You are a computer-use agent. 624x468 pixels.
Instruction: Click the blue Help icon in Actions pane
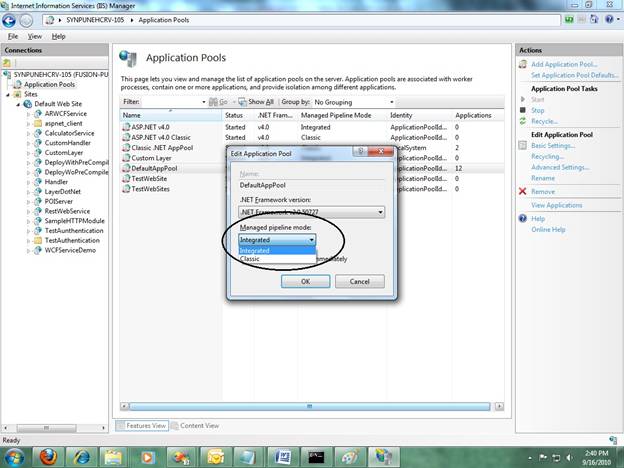[523, 218]
